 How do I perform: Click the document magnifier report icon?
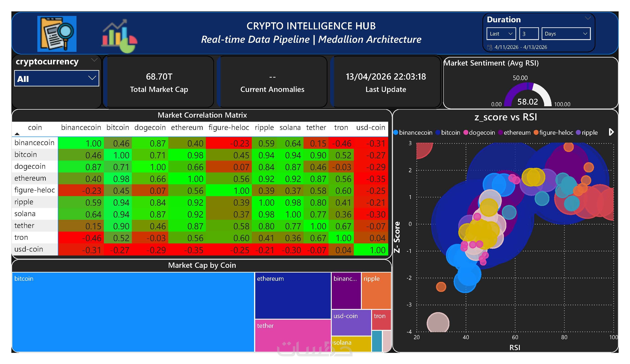pos(57,34)
